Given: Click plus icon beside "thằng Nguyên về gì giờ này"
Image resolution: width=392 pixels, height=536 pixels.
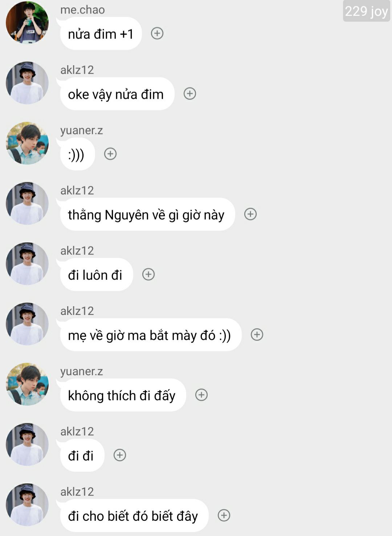Looking at the screenshot, I should click(250, 214).
